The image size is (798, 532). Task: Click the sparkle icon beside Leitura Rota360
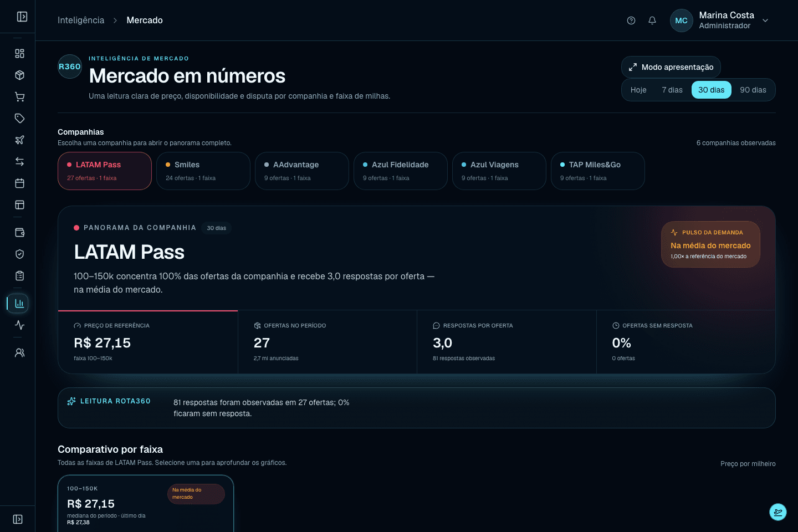pos(71,401)
